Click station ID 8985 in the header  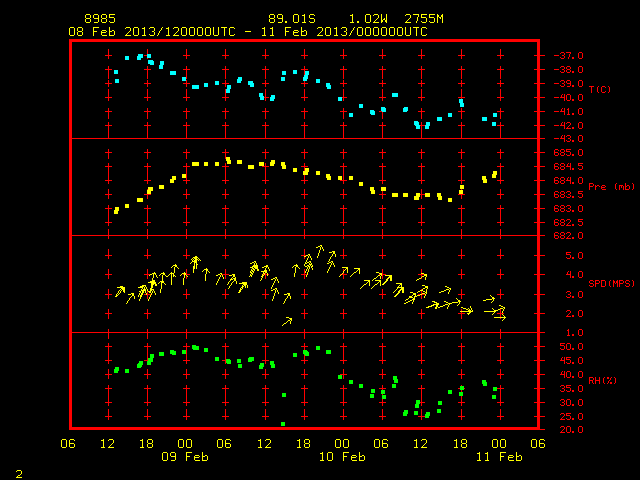click(x=100, y=19)
